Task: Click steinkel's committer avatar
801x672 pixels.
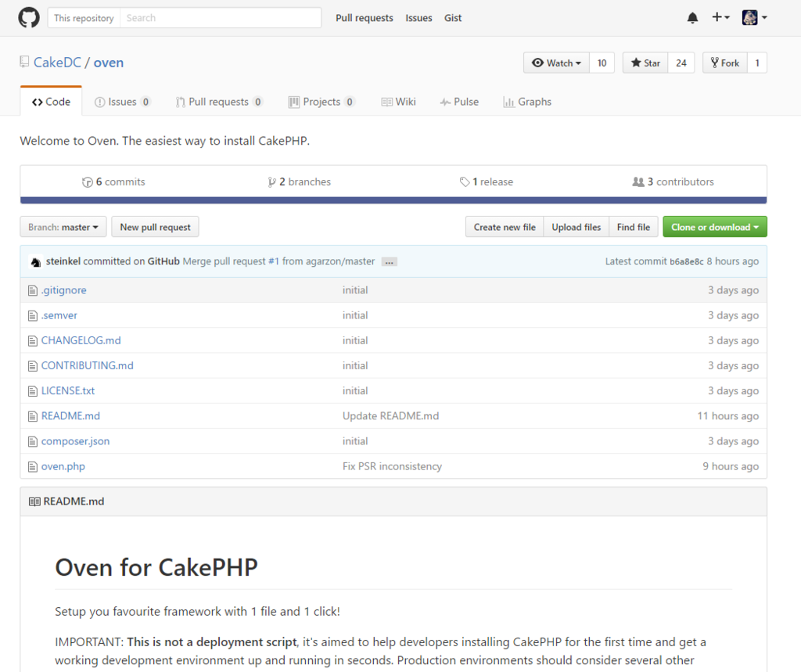Action: tap(35, 261)
